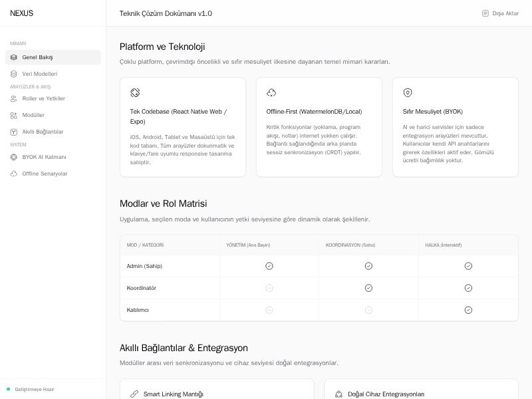Click the Doğal Cihaz Entegrasyonları icon
Viewport: 532px width, 399px height.
pyautogui.click(x=338, y=394)
